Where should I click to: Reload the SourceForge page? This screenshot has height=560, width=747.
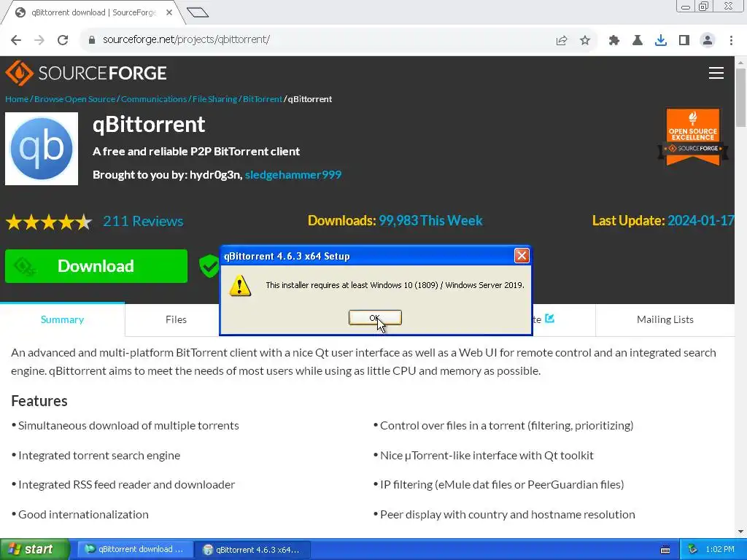pos(63,40)
